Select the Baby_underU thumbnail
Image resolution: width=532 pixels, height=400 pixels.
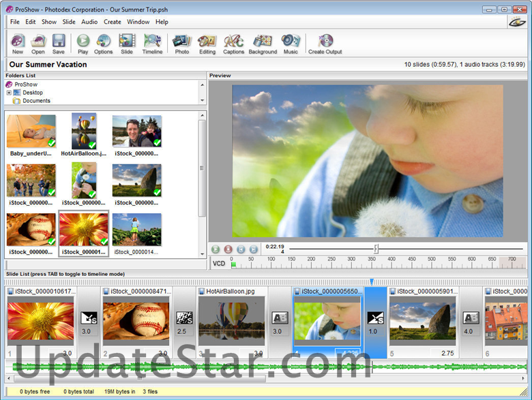tap(31, 131)
